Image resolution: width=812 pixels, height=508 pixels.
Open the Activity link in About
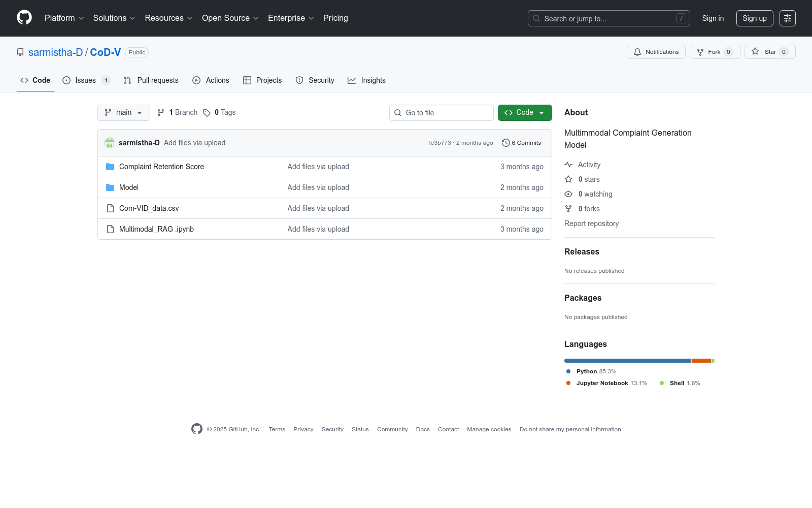tap(583, 165)
